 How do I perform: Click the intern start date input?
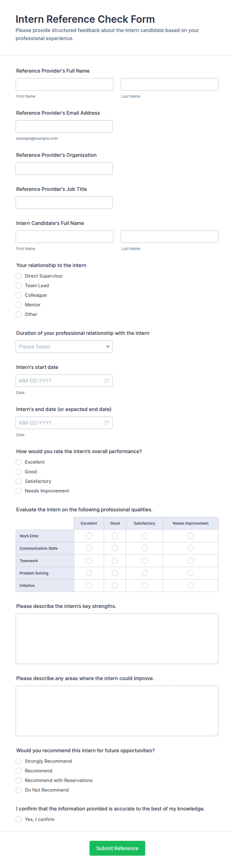[x=59, y=381]
